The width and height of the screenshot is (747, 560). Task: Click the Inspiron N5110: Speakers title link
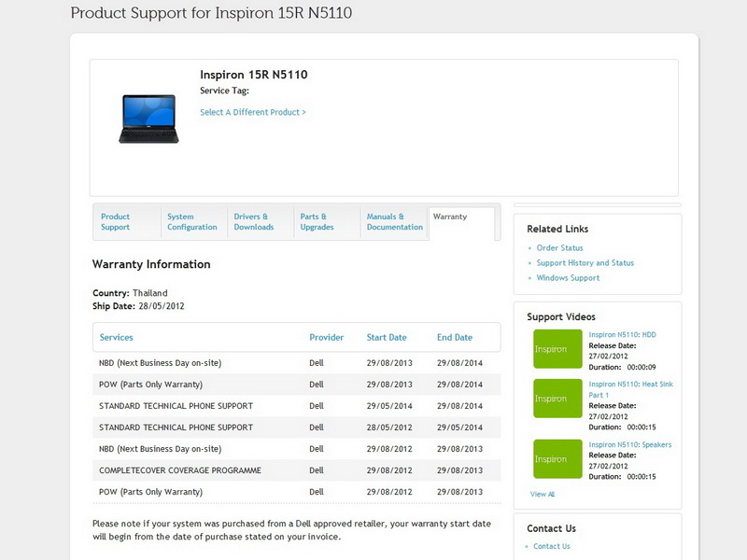pyautogui.click(x=629, y=445)
